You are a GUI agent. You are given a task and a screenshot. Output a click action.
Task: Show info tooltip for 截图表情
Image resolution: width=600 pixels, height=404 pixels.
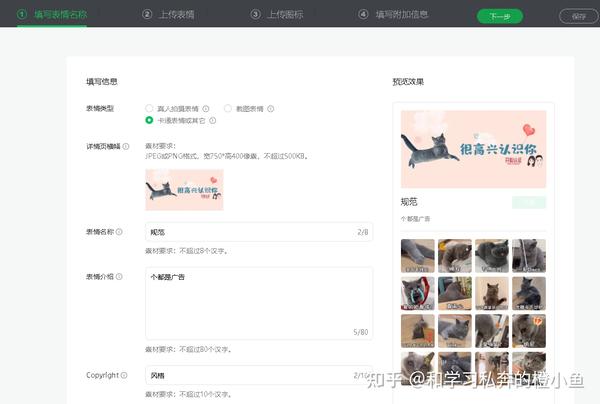271,109
